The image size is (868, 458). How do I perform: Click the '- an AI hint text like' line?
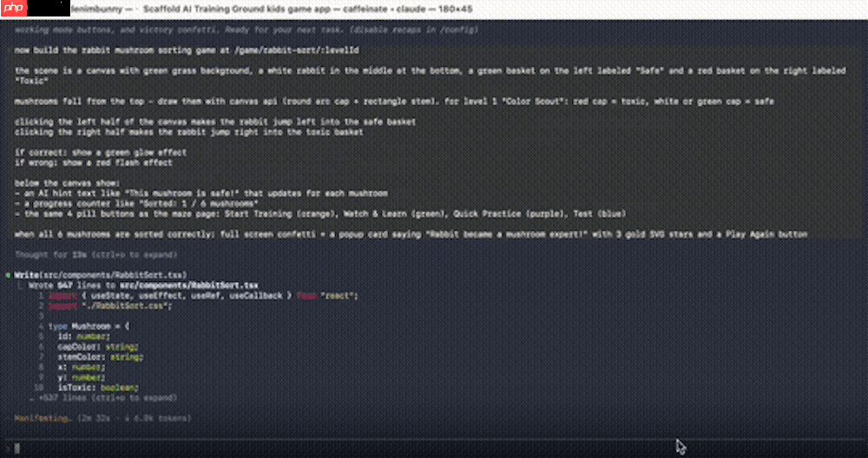click(x=201, y=193)
